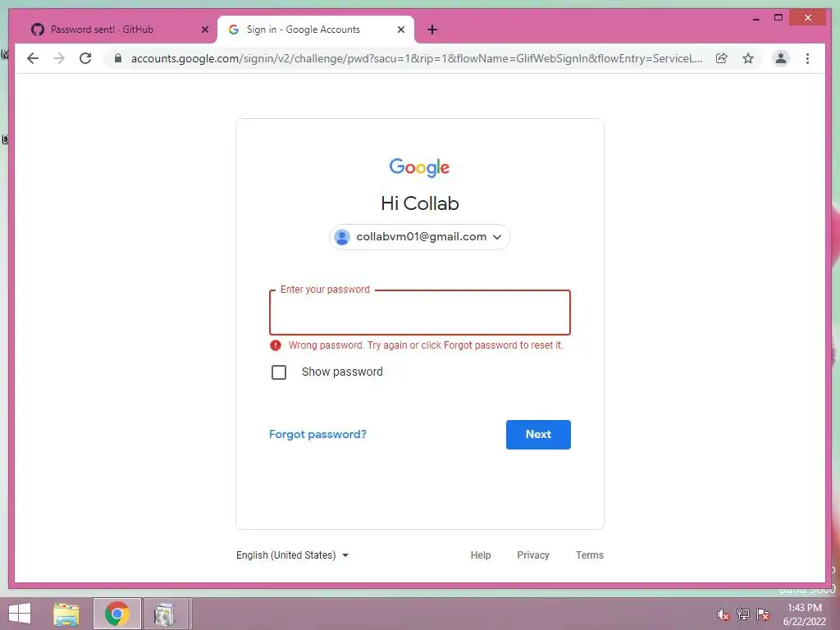Enable the Show password checkbox
The height and width of the screenshot is (630, 840).
coord(279,372)
